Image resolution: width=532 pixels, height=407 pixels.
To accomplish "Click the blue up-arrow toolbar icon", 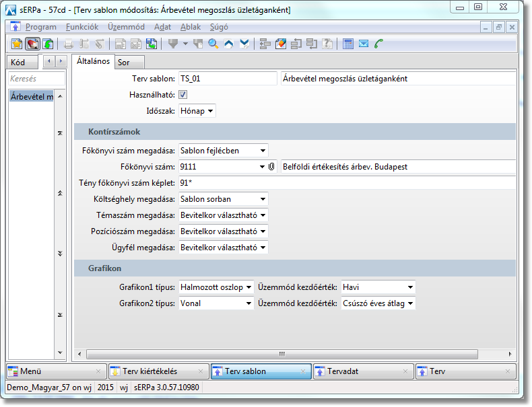I will (x=230, y=44).
